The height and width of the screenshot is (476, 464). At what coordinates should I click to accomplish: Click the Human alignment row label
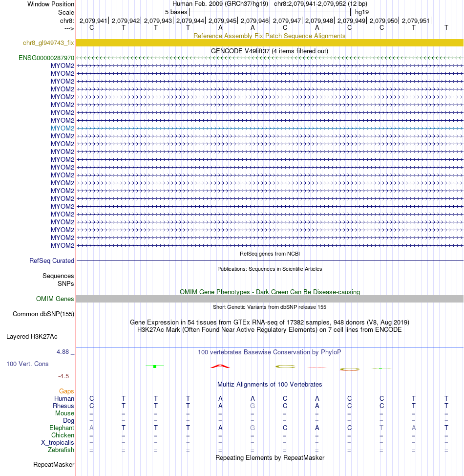[x=64, y=399]
